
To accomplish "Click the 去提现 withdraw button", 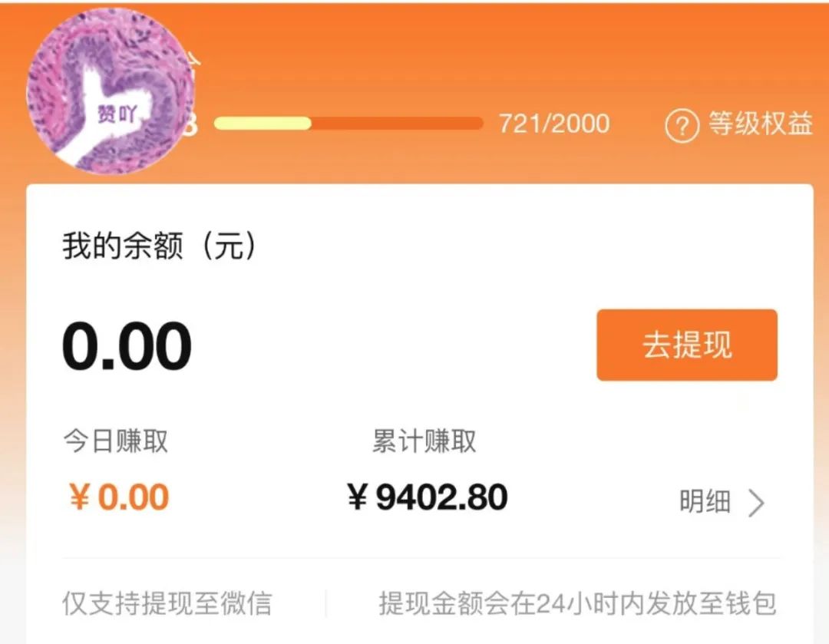I will tap(687, 345).
